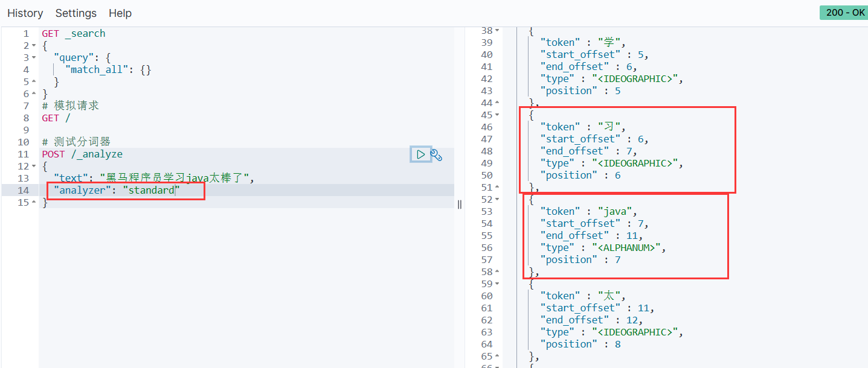Viewport: 868px width, 368px height.
Task: Collapse the _analyze request body at line 12
Action: coord(34,167)
